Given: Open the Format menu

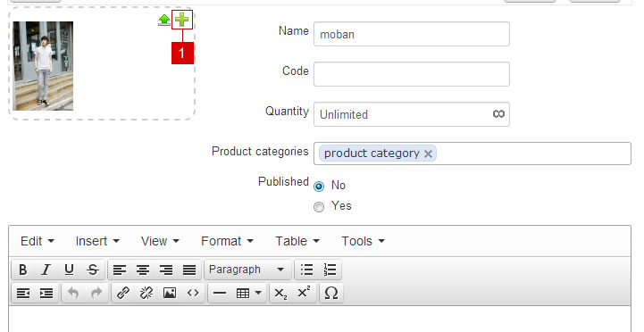Looking at the screenshot, I should point(227,241).
